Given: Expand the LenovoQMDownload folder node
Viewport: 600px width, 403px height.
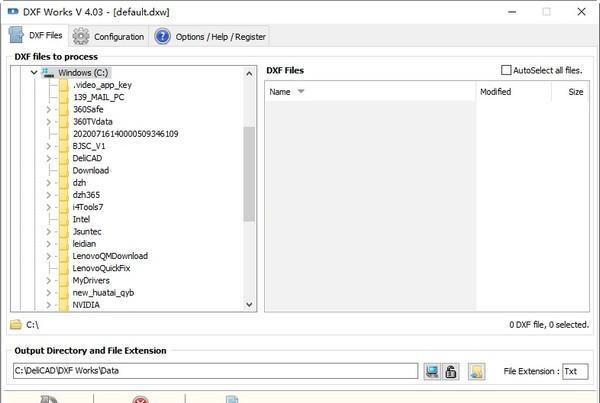Looking at the screenshot, I should pos(49,256).
